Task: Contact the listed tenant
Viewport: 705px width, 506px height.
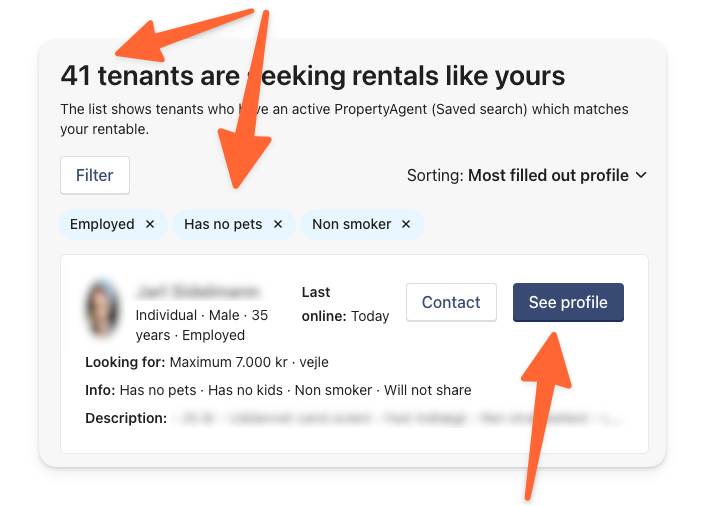Action: click(451, 302)
